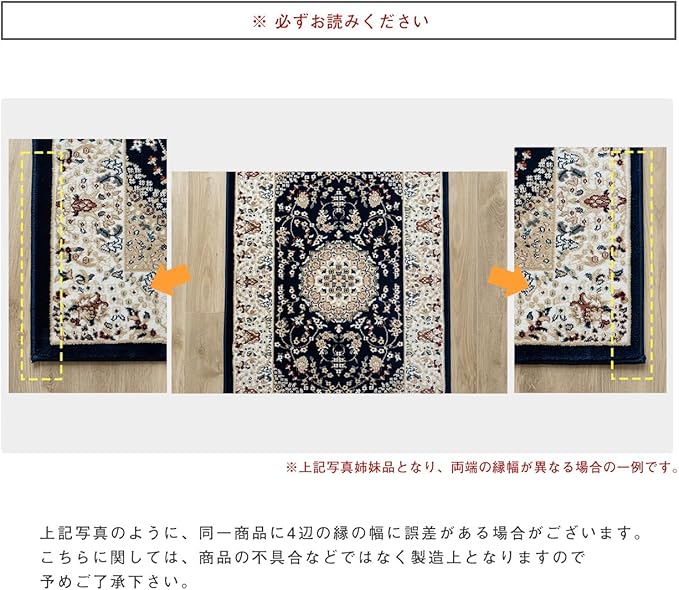Click the wooden floor left of the center rug
The height and width of the screenshot is (590, 679).
[x=197, y=282]
